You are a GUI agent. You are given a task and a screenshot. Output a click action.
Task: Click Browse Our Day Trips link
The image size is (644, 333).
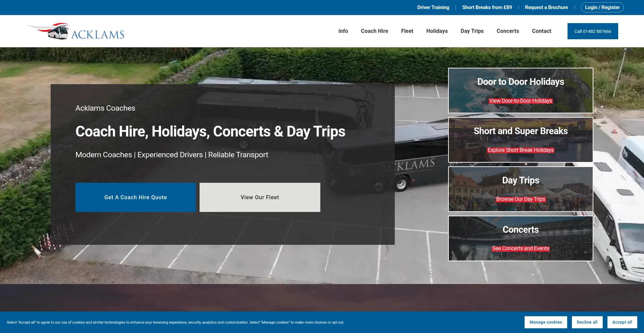(x=521, y=199)
